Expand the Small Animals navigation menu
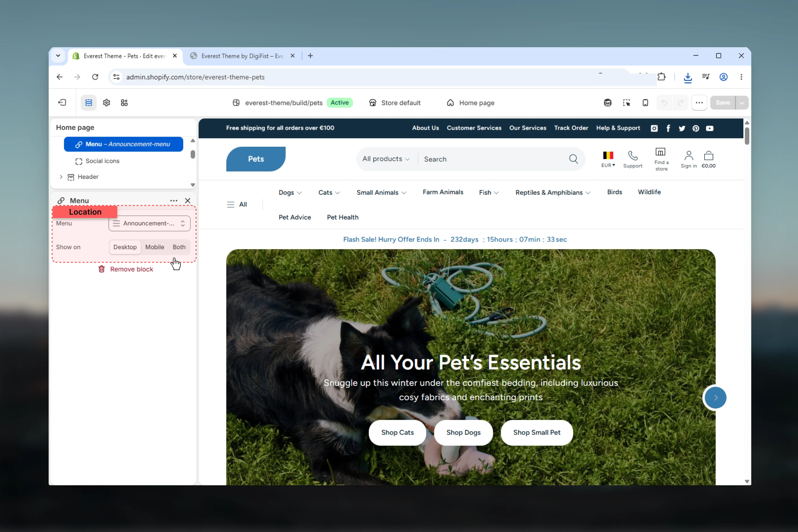This screenshot has height=532, width=798. [x=381, y=192]
